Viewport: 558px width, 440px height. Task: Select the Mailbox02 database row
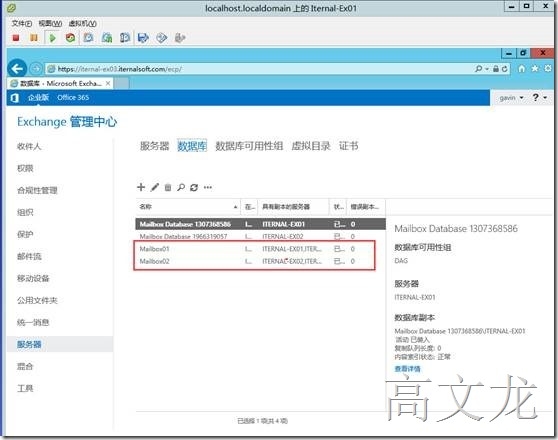point(260,261)
